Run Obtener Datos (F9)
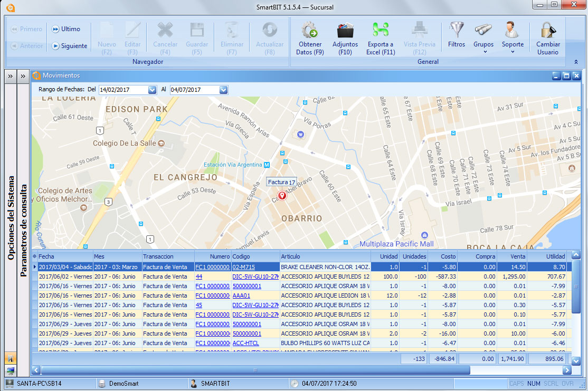This screenshot has width=588, height=391. point(310,39)
